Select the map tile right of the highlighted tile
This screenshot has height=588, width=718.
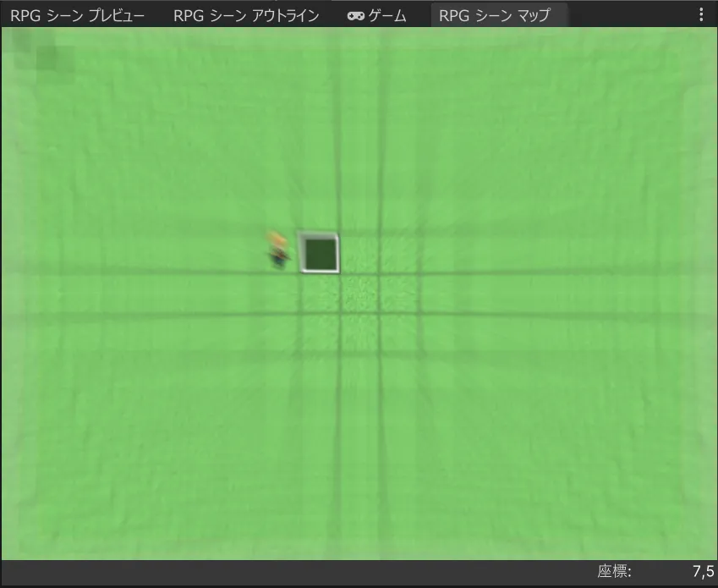[360, 253]
